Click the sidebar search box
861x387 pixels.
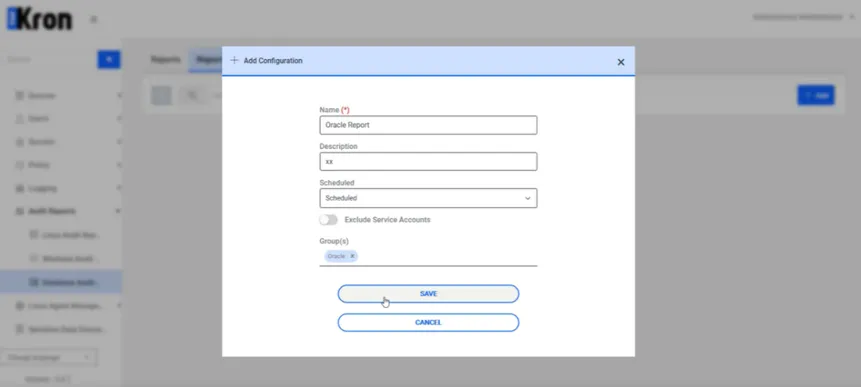click(49, 59)
